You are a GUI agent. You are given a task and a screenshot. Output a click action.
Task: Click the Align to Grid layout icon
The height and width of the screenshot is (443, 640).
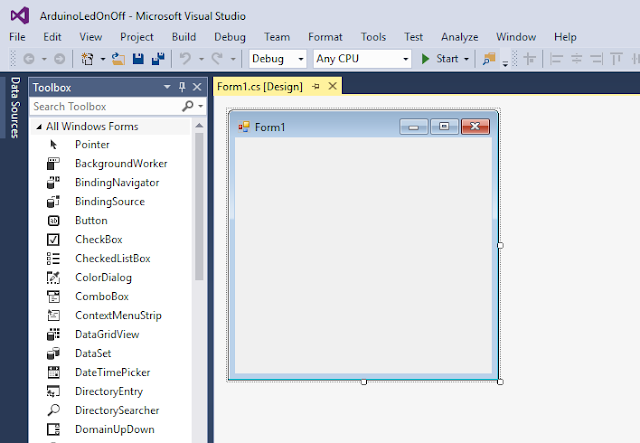[x=530, y=59]
